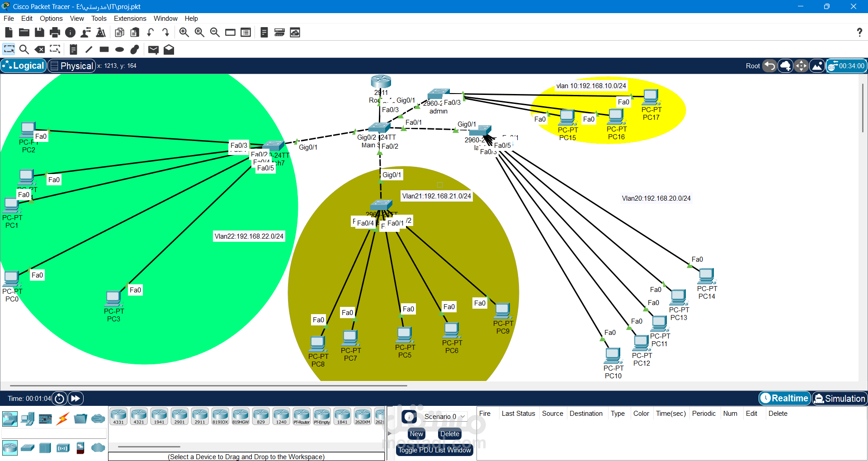Viewport: 868px width, 461px height.
Task: Print the workspace with printer icon
Action: click(x=55, y=33)
